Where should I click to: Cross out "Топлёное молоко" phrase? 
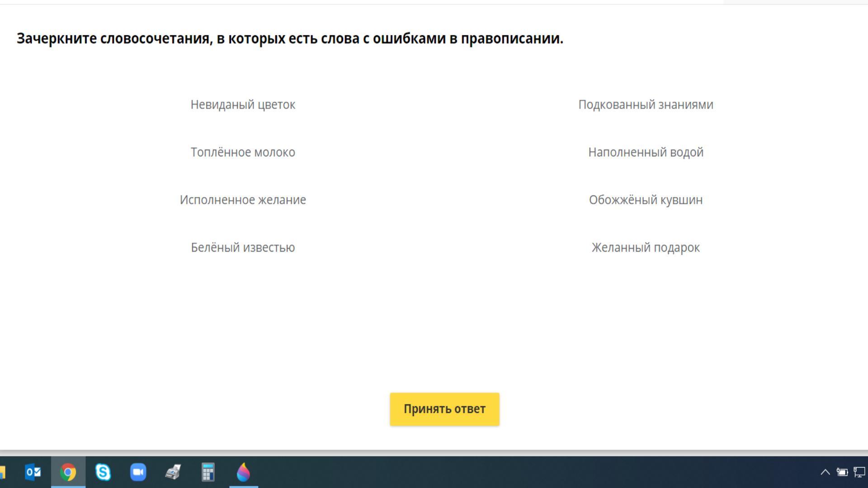[243, 152]
